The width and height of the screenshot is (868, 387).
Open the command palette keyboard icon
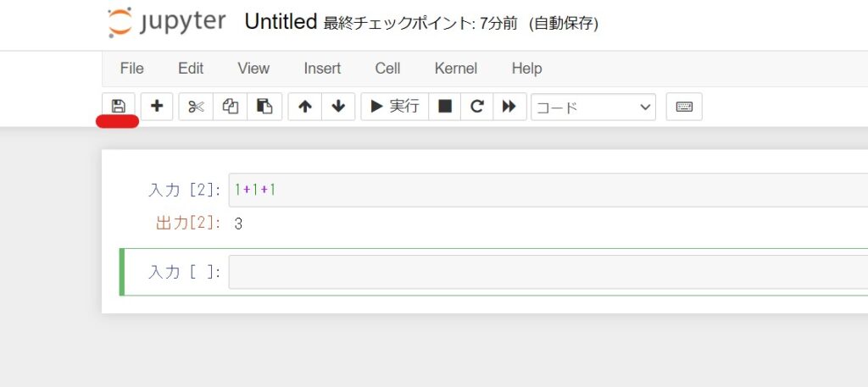click(x=684, y=106)
